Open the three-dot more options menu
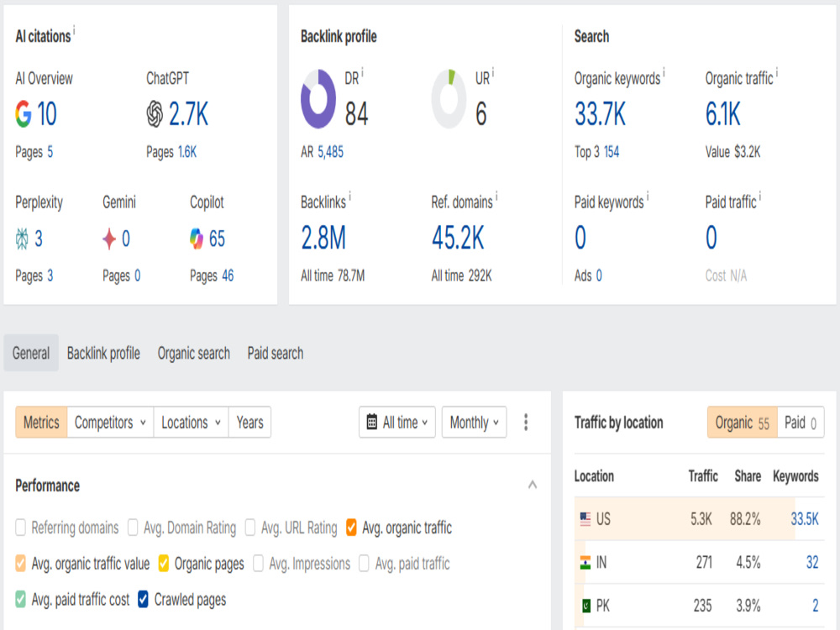Viewport: 840px width, 630px height. pos(526,423)
